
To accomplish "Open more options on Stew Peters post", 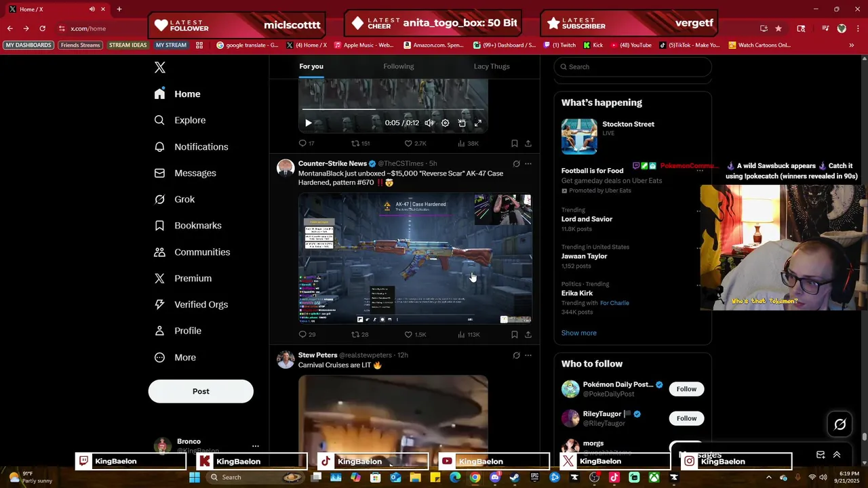I will pos(528,355).
